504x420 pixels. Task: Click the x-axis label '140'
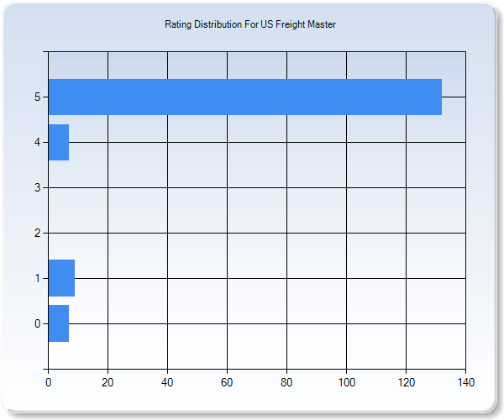[465, 382]
